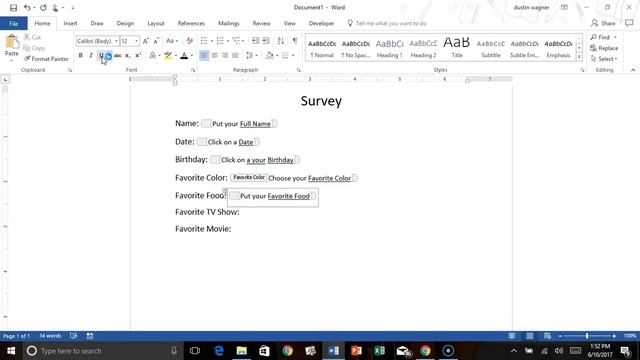The height and width of the screenshot is (360, 640).
Task: Click Replace in Editing group
Action: click(604, 48)
